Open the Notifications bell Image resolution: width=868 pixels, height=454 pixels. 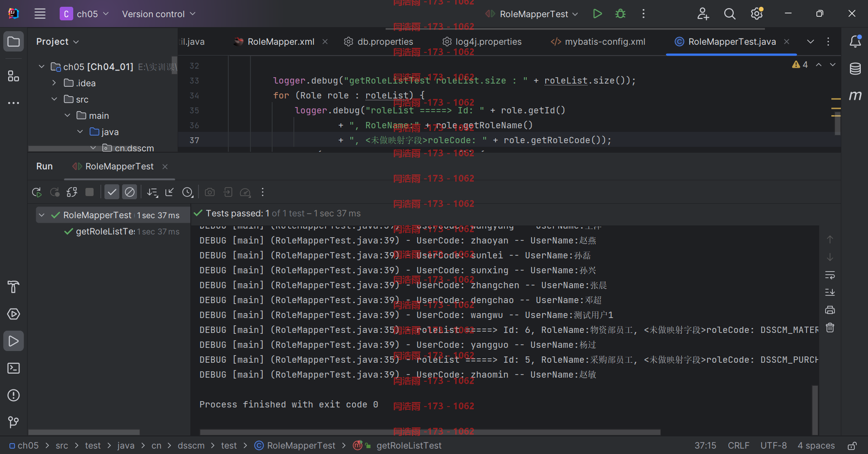pos(855,42)
